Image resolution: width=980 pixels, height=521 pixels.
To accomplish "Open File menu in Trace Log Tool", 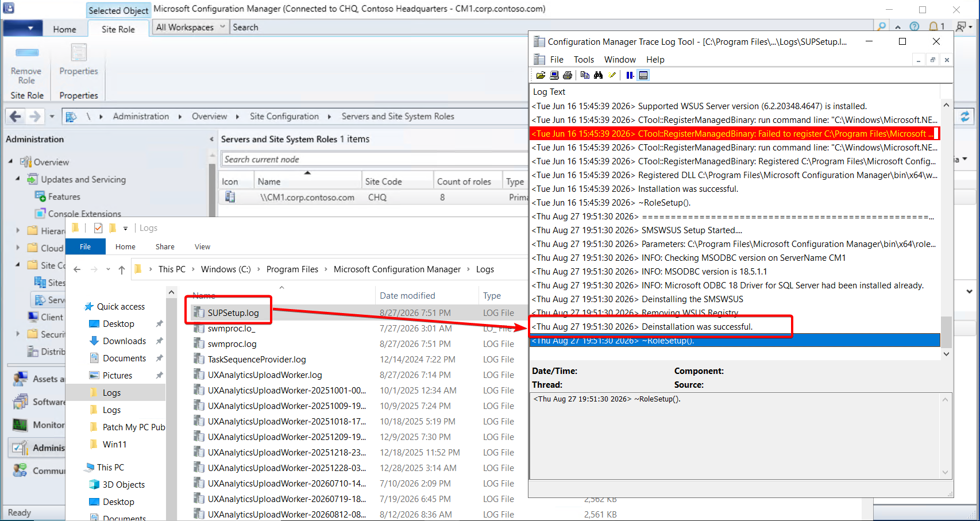I will pos(557,60).
